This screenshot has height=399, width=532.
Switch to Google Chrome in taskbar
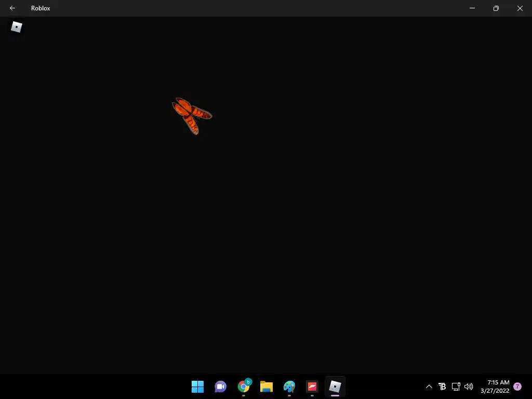click(244, 386)
